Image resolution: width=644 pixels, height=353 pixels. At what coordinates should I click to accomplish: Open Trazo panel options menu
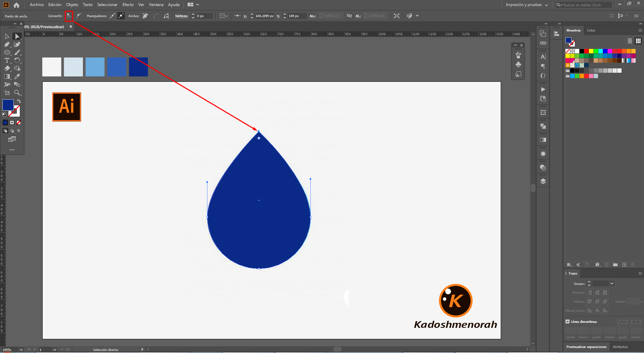pos(640,273)
